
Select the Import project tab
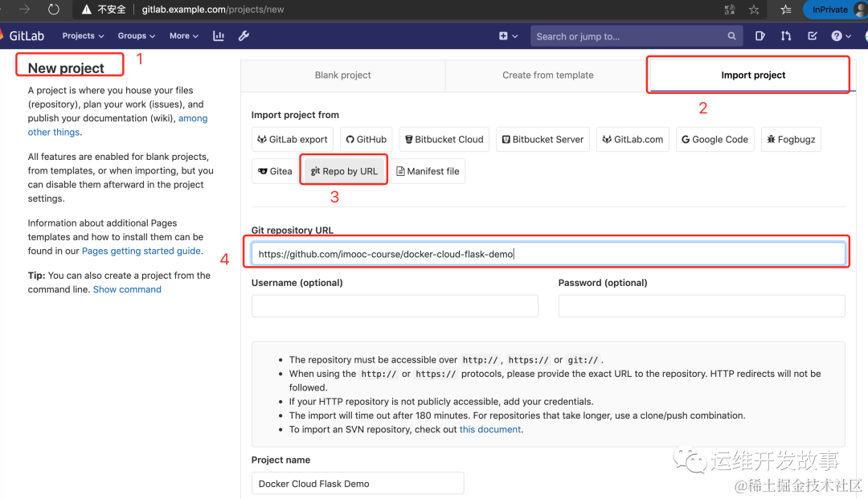coord(753,76)
